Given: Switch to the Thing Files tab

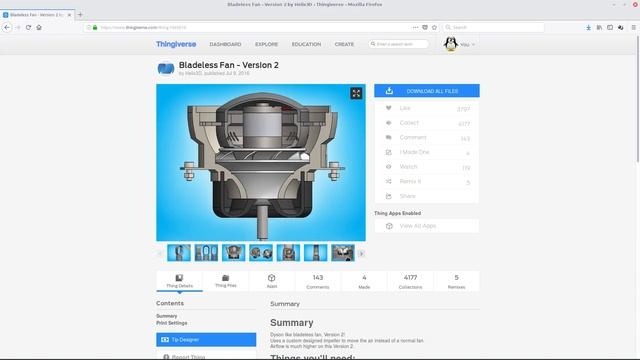Looking at the screenshot, I should click(226, 281).
